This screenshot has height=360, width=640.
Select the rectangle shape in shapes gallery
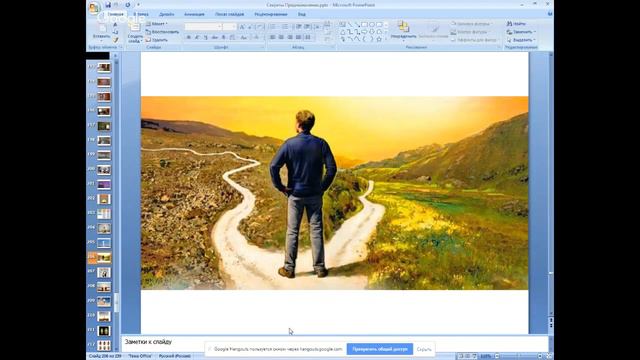click(364, 24)
